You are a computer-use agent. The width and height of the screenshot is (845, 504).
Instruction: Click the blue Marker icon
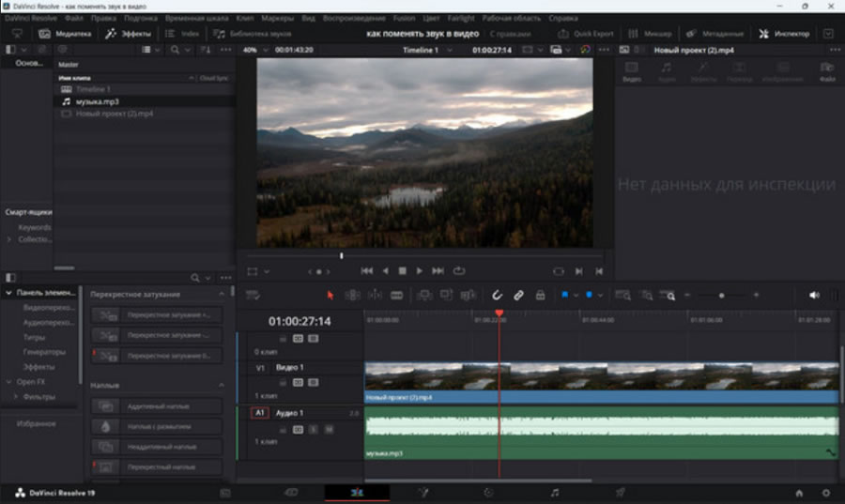point(589,295)
